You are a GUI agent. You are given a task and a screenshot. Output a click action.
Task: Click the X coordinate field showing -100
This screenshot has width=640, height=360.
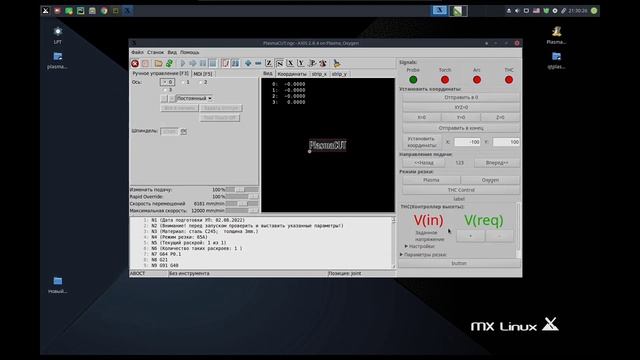467,142
